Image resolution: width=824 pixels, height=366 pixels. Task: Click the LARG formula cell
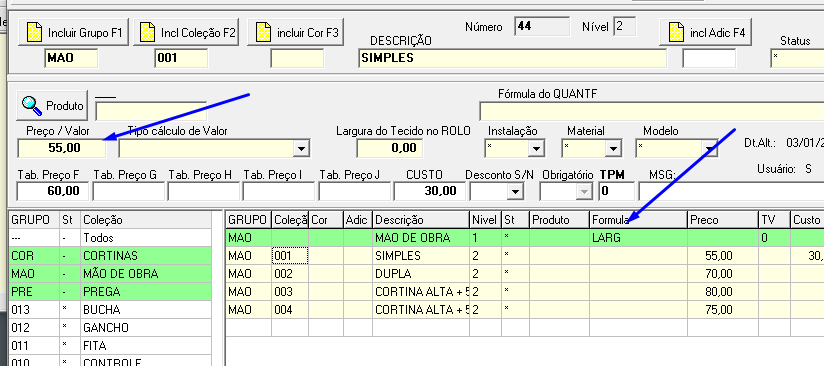click(638, 238)
